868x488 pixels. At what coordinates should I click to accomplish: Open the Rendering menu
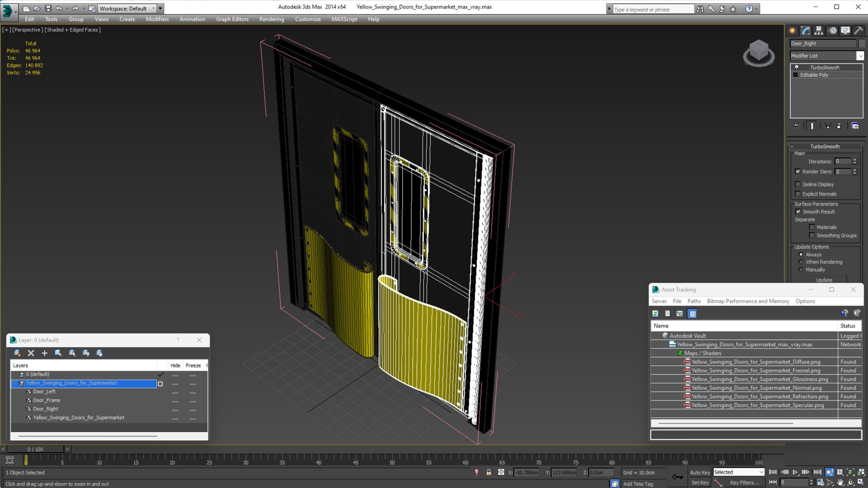click(271, 19)
